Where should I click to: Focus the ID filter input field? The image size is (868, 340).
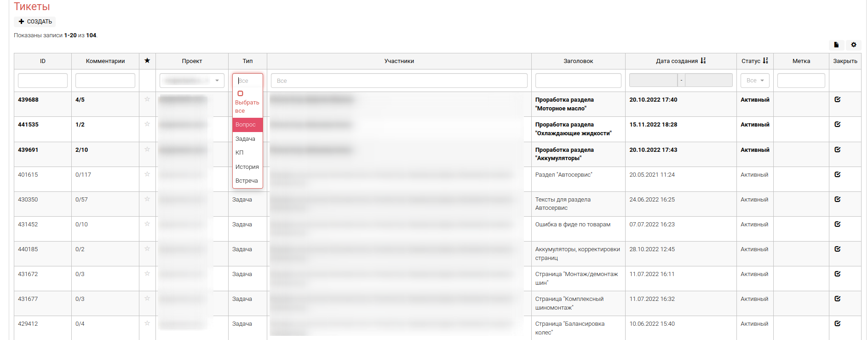[42, 81]
